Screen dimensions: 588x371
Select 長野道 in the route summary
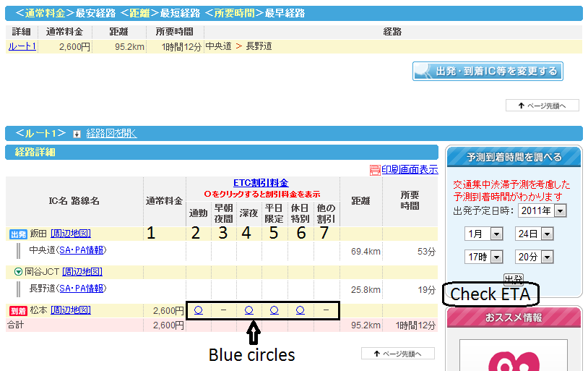click(259, 46)
